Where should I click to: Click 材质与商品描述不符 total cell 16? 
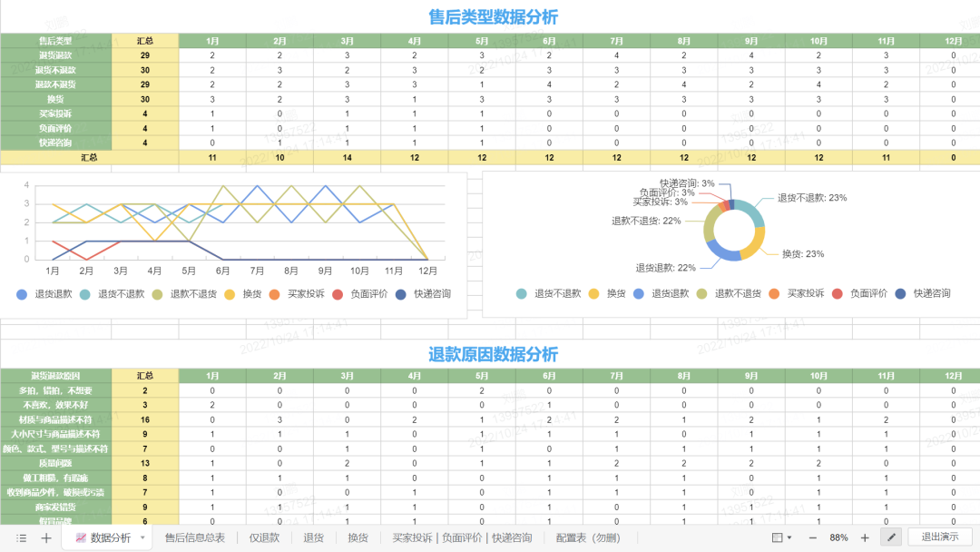145,419
